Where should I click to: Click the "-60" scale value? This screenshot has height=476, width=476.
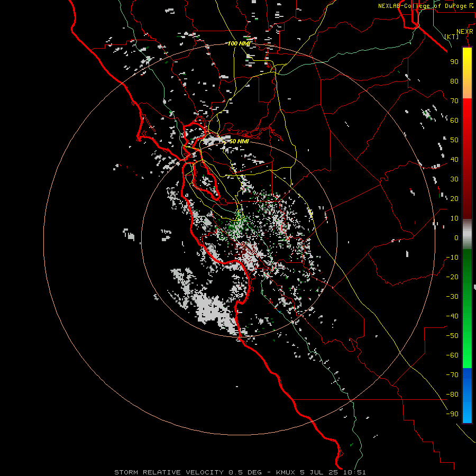coord(452,355)
